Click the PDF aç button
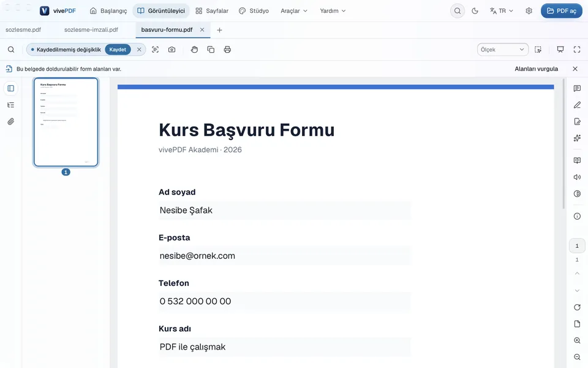Screen dimensions: 588x368 tap(562, 11)
